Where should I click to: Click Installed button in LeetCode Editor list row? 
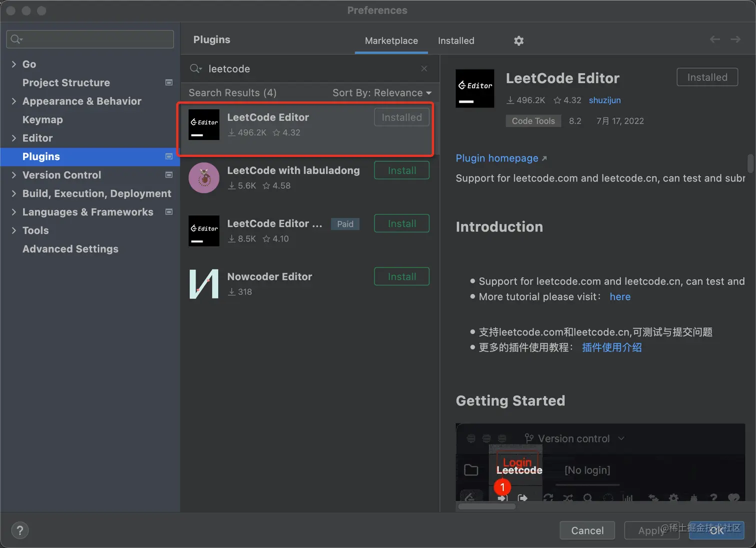pos(401,117)
